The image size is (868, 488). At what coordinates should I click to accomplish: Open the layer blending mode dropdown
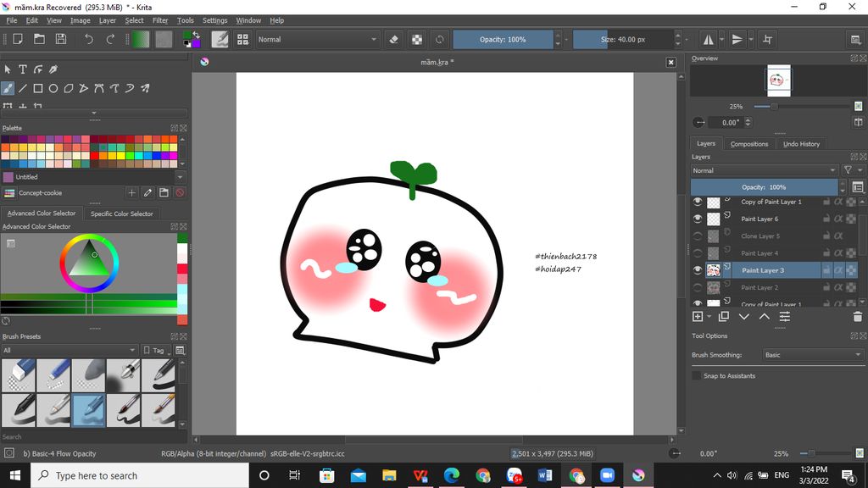pyautogui.click(x=764, y=170)
